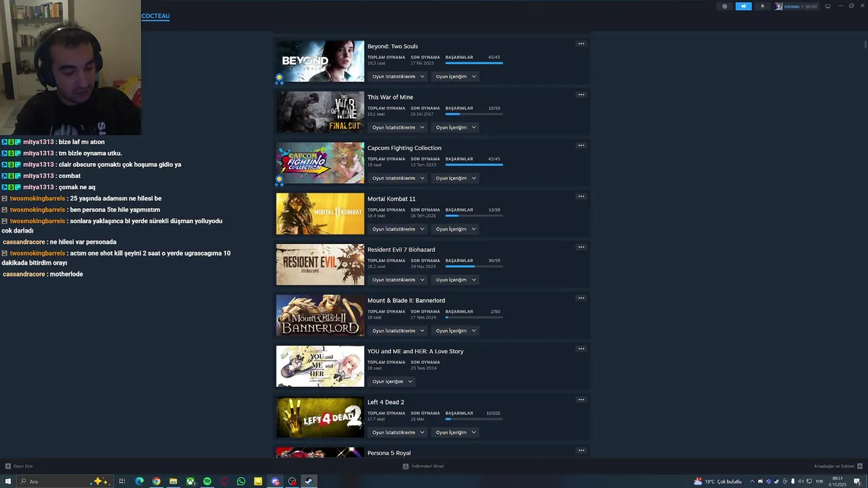
Task: Open the Xbox app from the taskbar
Action: point(191,481)
